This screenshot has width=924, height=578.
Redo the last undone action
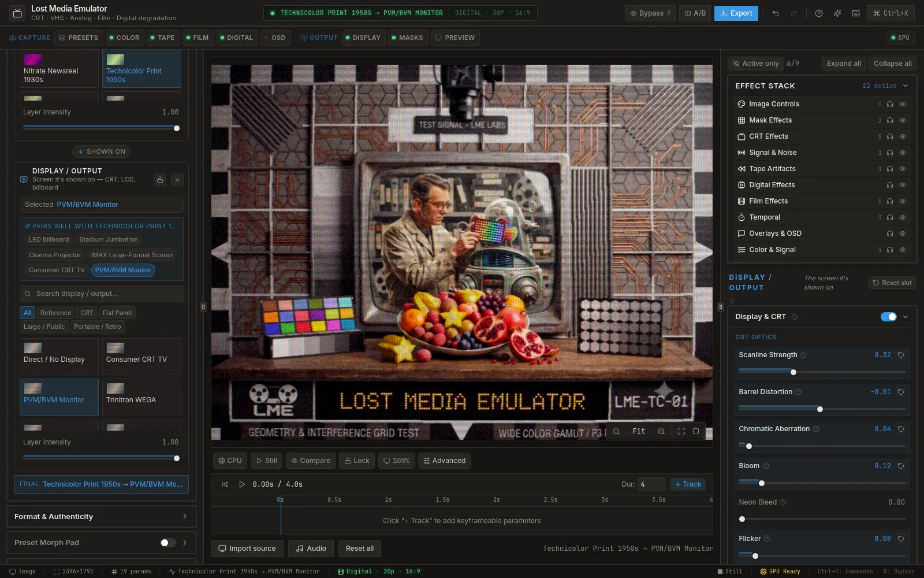[794, 13]
